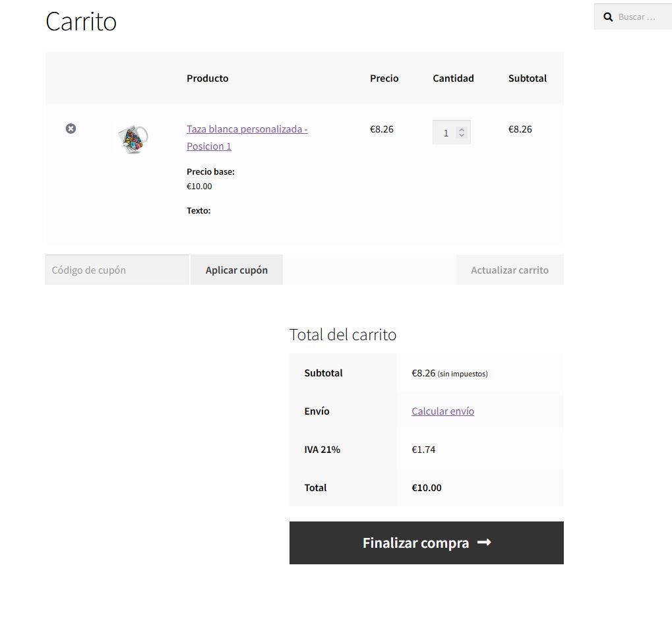Proceed with Finalizar compra button
The width and height of the screenshot is (672, 621).
(x=427, y=543)
